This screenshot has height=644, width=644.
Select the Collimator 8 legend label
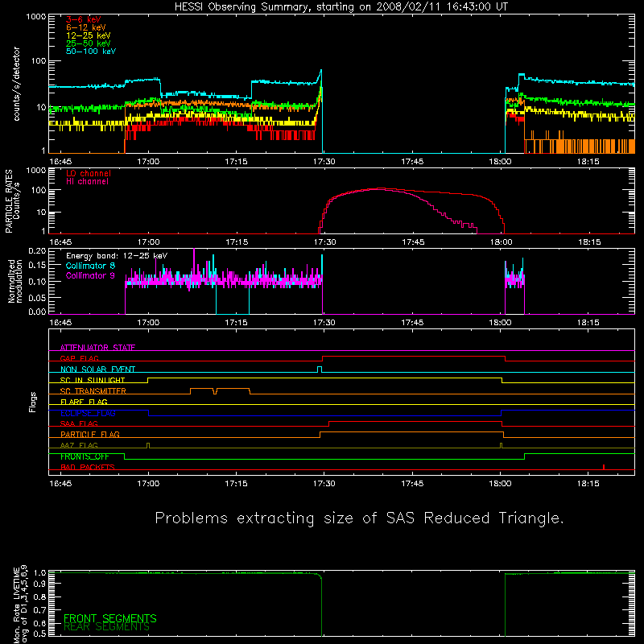pyautogui.click(x=90, y=266)
